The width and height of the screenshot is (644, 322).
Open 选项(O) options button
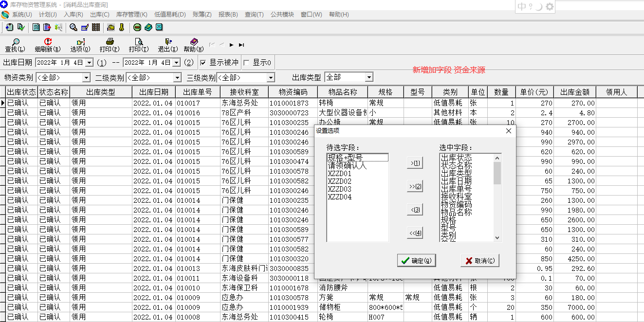coord(80,45)
